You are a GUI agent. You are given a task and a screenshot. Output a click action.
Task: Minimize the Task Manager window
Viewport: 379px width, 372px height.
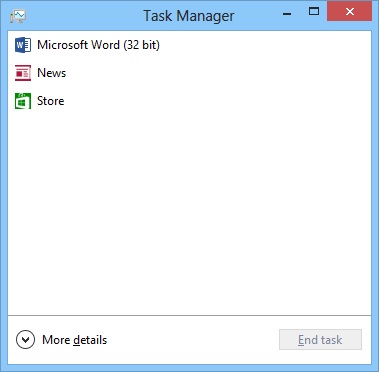tap(287, 13)
